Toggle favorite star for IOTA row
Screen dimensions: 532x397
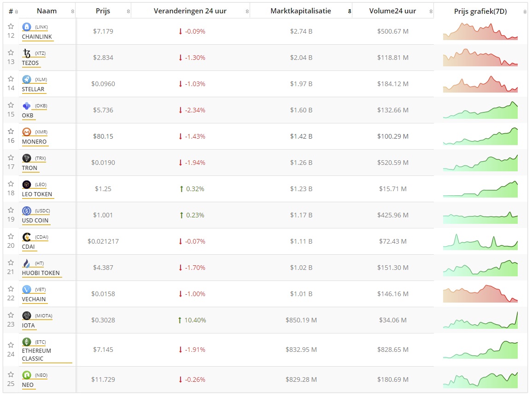click(11, 315)
